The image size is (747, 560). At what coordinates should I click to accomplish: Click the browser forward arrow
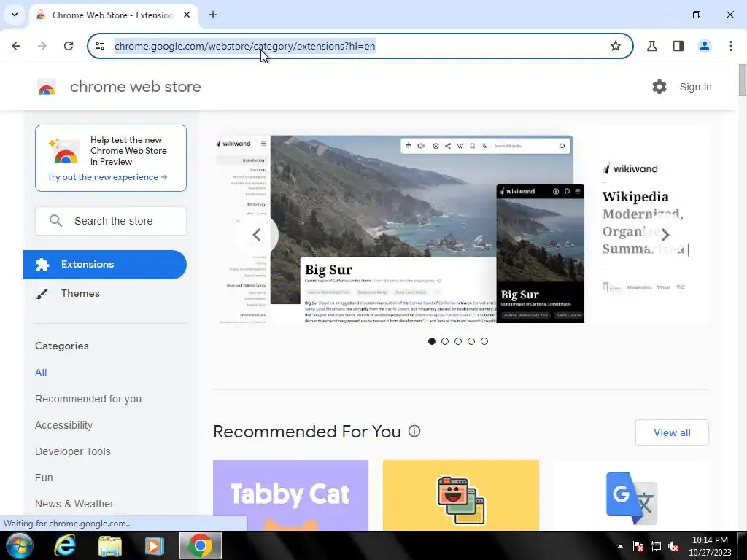[x=42, y=46]
